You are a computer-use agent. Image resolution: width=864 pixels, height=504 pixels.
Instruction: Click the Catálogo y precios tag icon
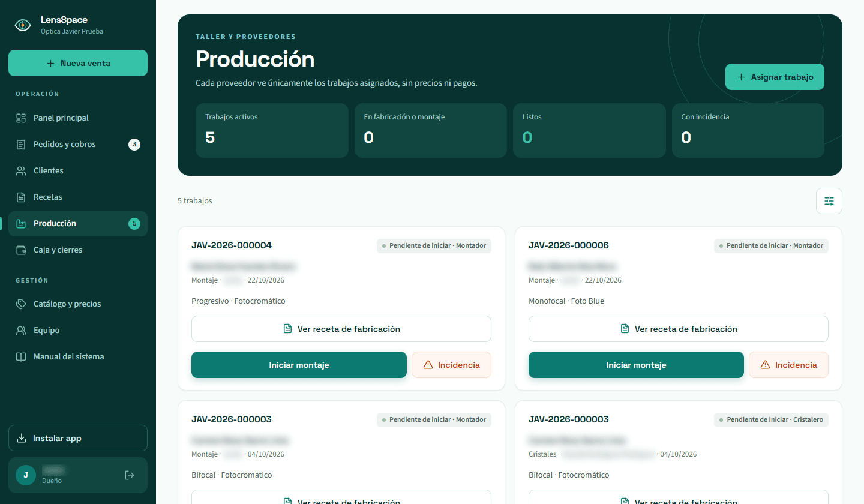click(21, 304)
